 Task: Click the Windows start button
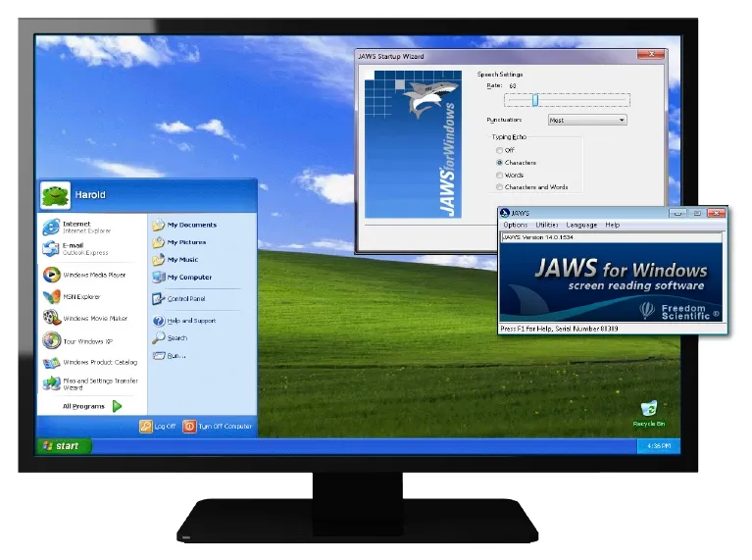64,446
